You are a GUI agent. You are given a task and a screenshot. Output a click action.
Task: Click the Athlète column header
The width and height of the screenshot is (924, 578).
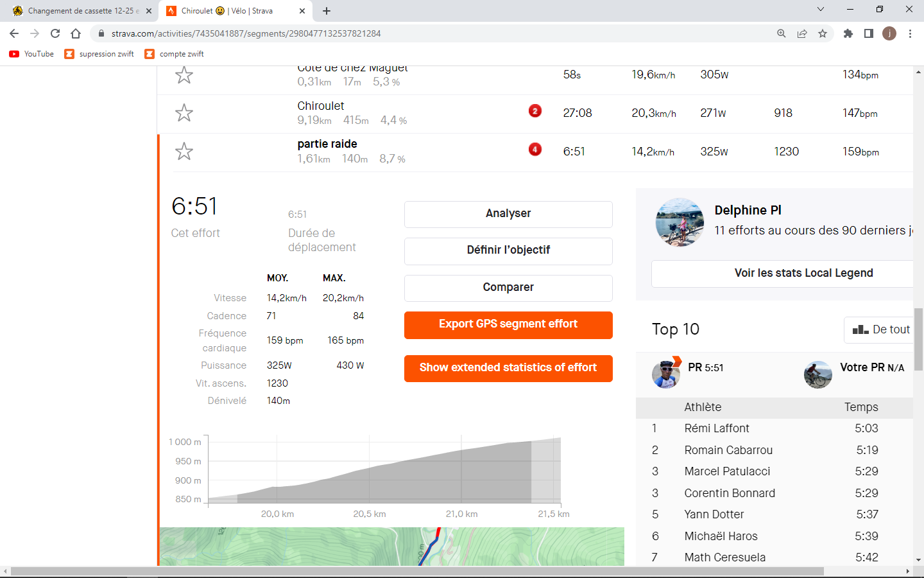click(703, 407)
